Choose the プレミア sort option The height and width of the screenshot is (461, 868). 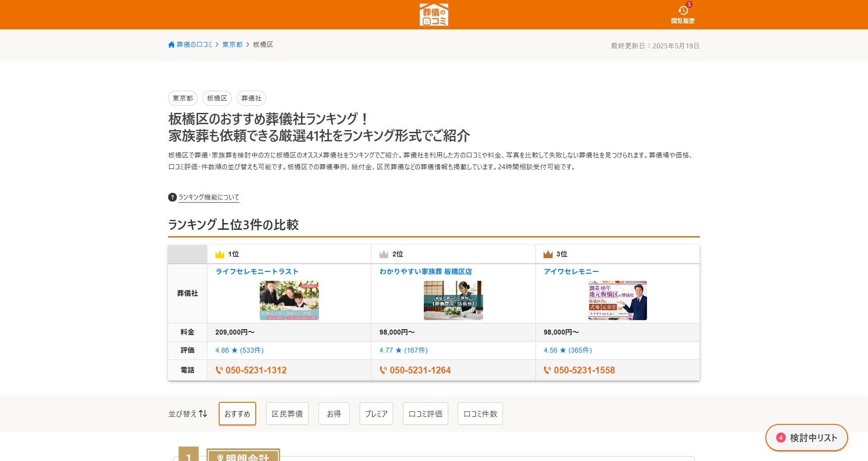[376, 414]
